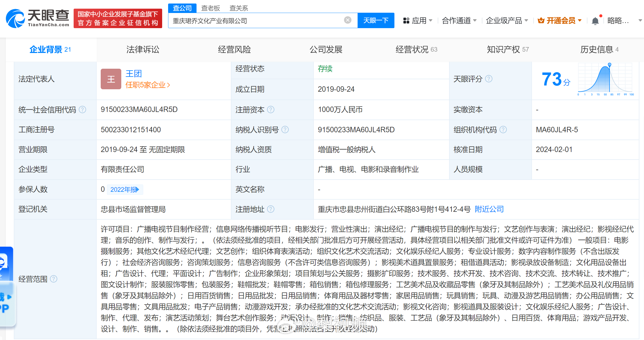Click help icon beside 注册资本

click(271, 110)
